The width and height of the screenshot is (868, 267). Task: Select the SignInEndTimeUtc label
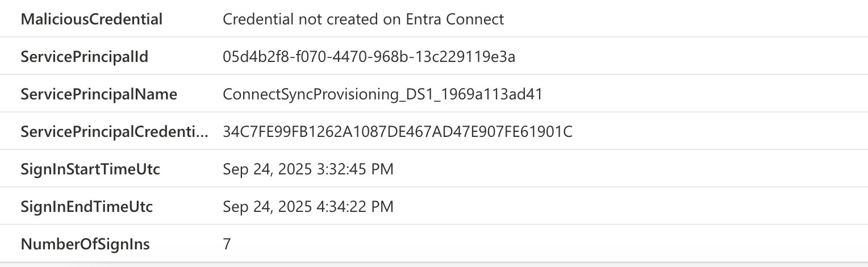point(87,207)
